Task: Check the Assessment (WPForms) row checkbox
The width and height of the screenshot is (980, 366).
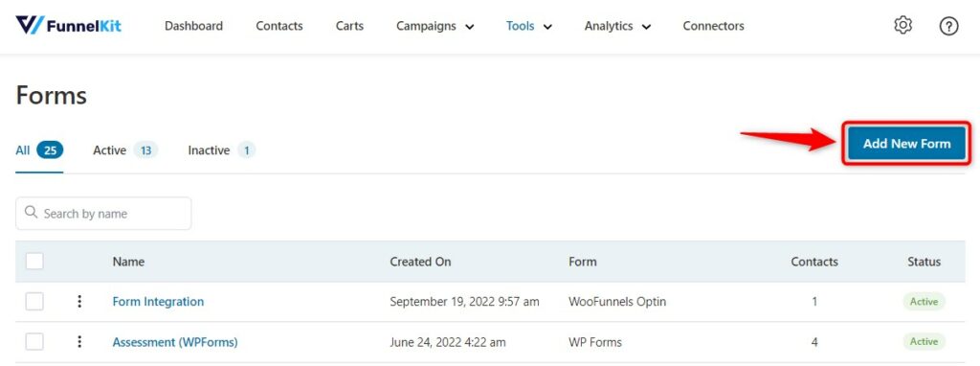Action: (x=34, y=342)
